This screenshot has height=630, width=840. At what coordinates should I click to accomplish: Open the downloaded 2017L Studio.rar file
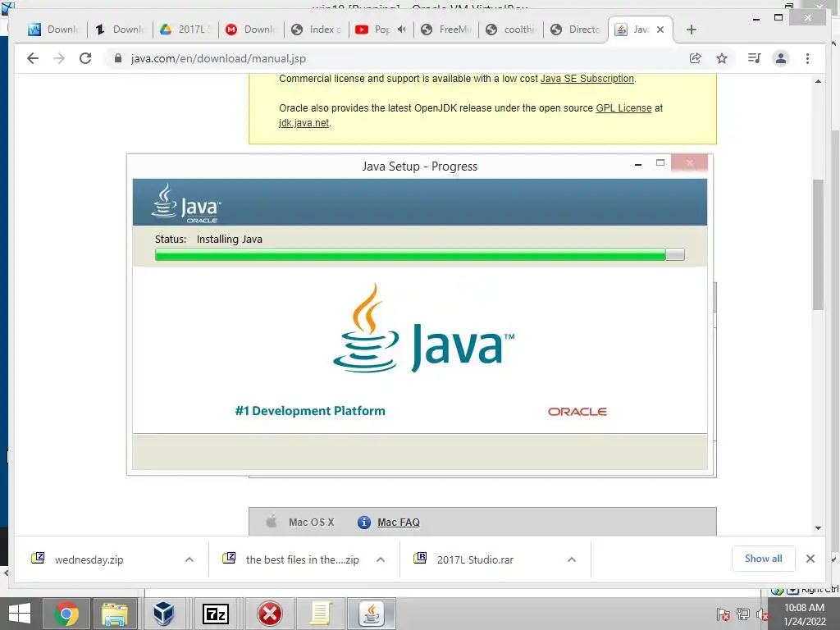tap(475, 559)
